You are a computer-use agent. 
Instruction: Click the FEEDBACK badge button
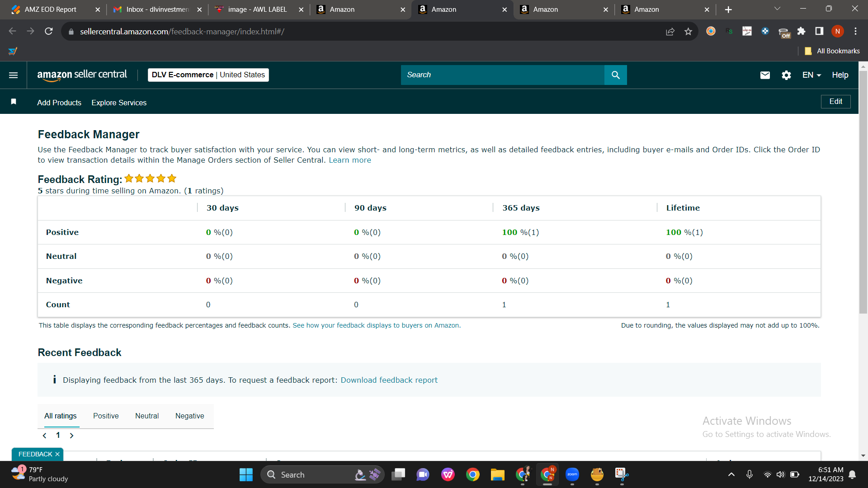pos(35,454)
